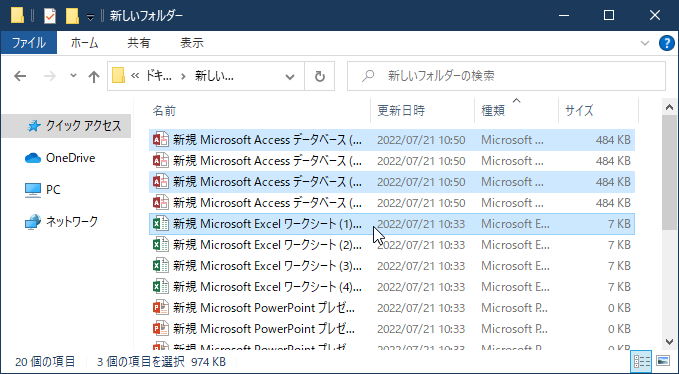The height and width of the screenshot is (374, 679).
Task: Sort by the 更新日時 column header
Action: tap(423, 111)
